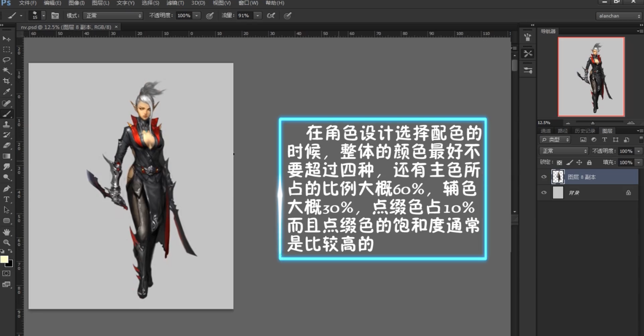644x336 pixels.
Task: Open the 滤镜(T) menu
Action: (175, 3)
